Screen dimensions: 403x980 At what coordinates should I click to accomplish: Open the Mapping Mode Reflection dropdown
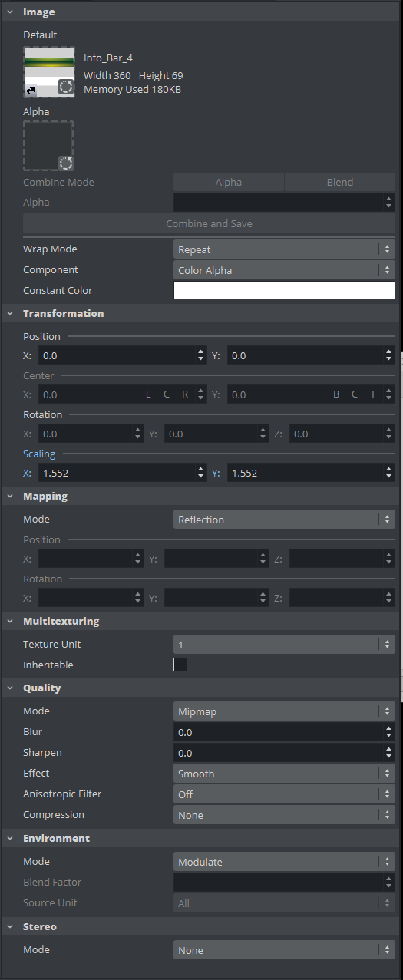point(284,520)
